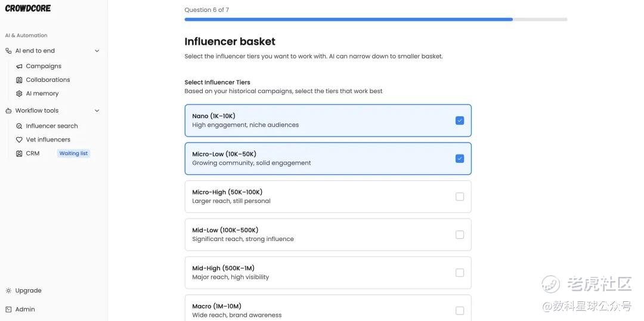Collapse the Workflow tools section chevron
This screenshot has width=644, height=321.
pyautogui.click(x=97, y=110)
